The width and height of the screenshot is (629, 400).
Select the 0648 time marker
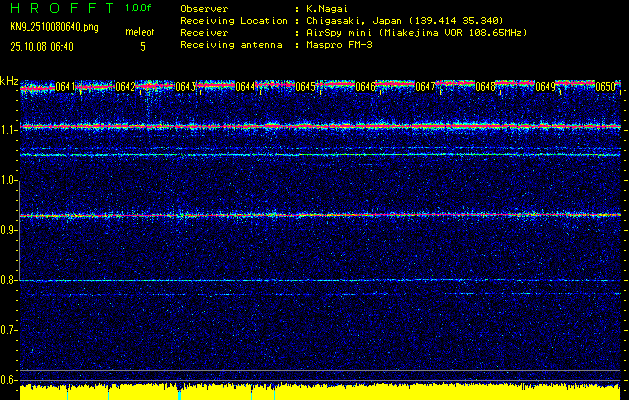pos(486,87)
